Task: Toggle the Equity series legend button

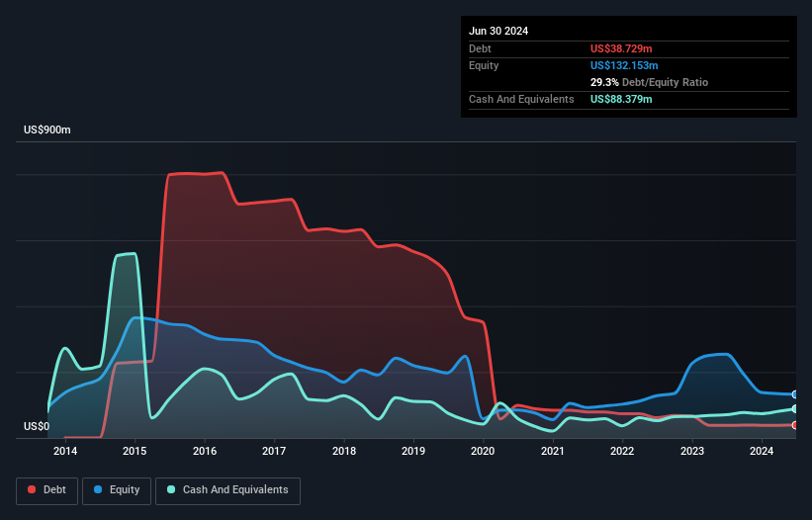Action: point(117,490)
